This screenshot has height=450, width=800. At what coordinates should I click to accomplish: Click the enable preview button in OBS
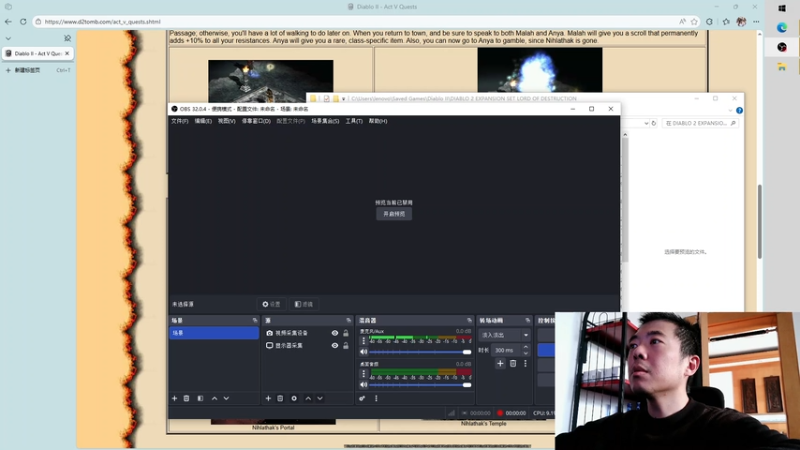pyautogui.click(x=394, y=214)
